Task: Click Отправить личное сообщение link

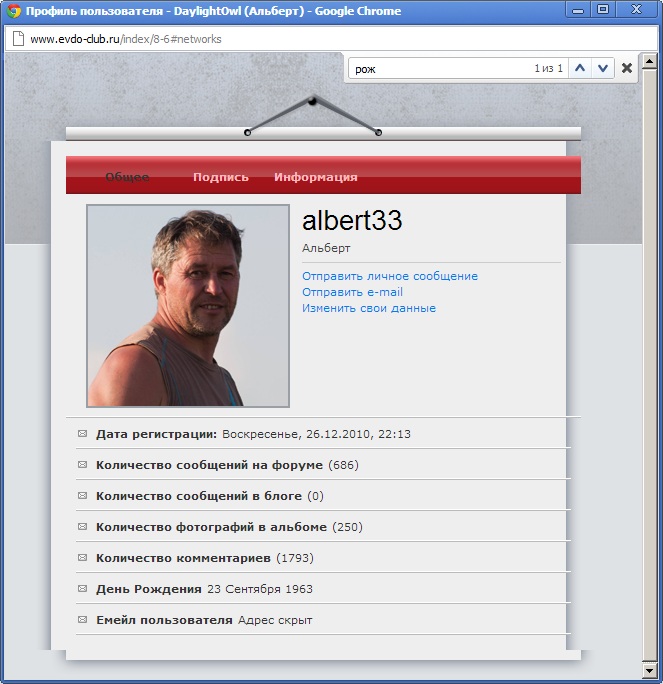Action: point(390,276)
